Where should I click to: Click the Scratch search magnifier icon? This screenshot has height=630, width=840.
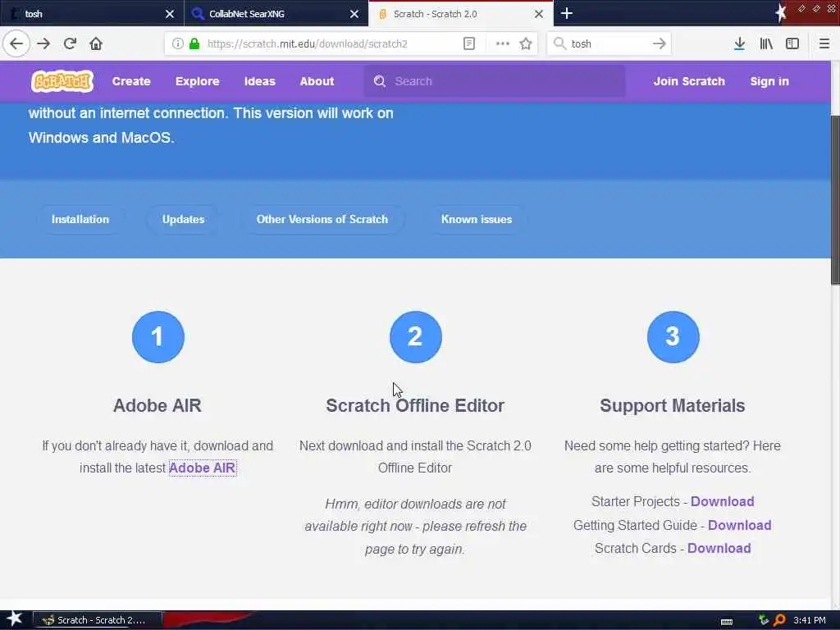click(380, 81)
